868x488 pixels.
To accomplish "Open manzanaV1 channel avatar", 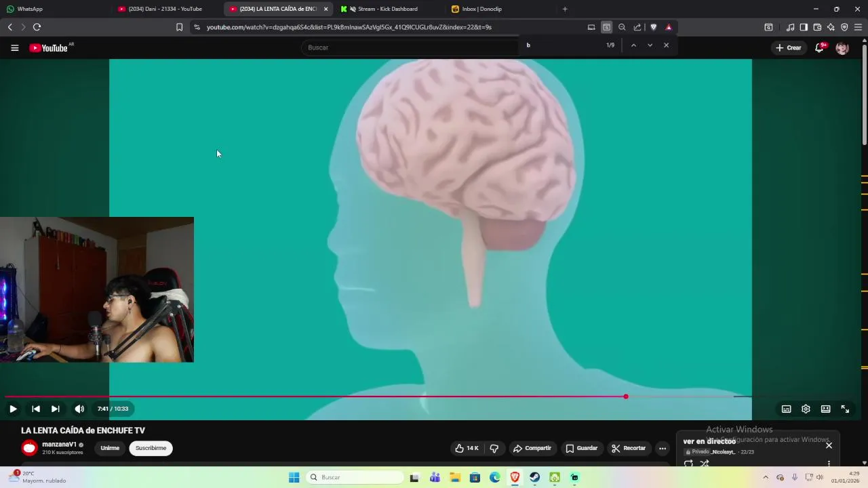I will click(29, 448).
